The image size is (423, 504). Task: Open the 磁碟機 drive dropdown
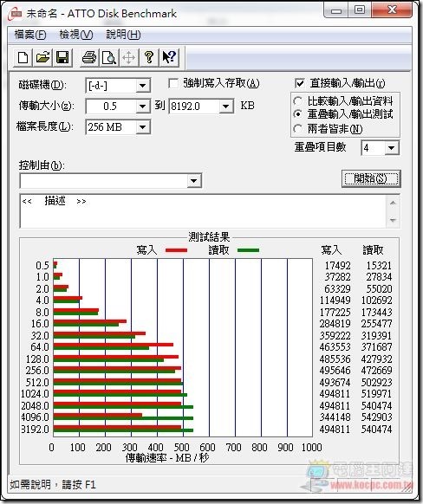(x=142, y=86)
